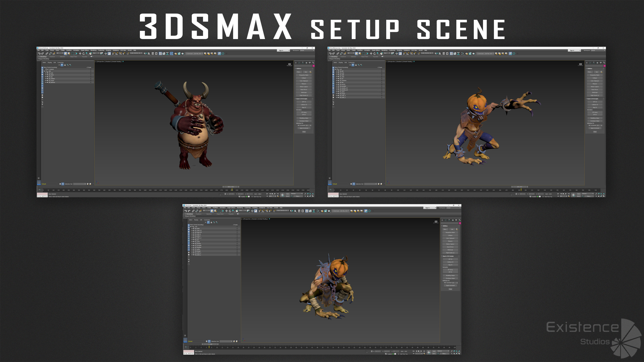
Task: Toggle Angle Snap in the Ghoul.max toolbar
Action: [263, 211]
